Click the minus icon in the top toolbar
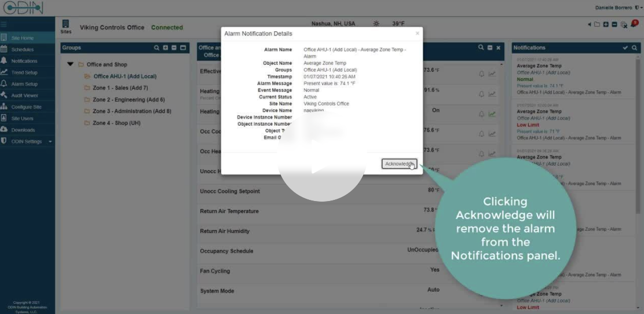 pos(614,25)
